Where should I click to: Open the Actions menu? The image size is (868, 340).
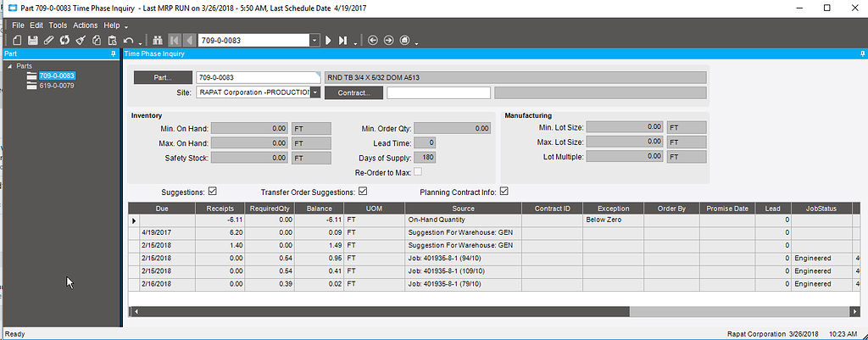pos(86,25)
